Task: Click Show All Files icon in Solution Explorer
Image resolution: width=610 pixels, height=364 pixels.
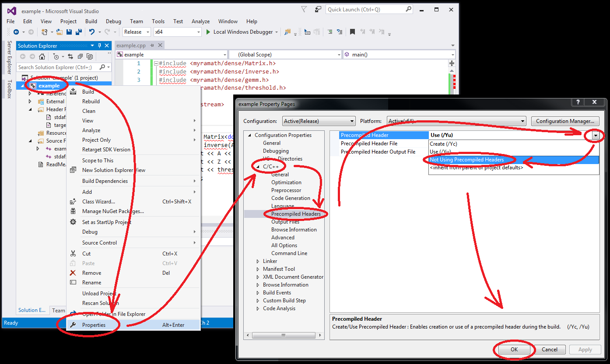Action: coord(90,56)
